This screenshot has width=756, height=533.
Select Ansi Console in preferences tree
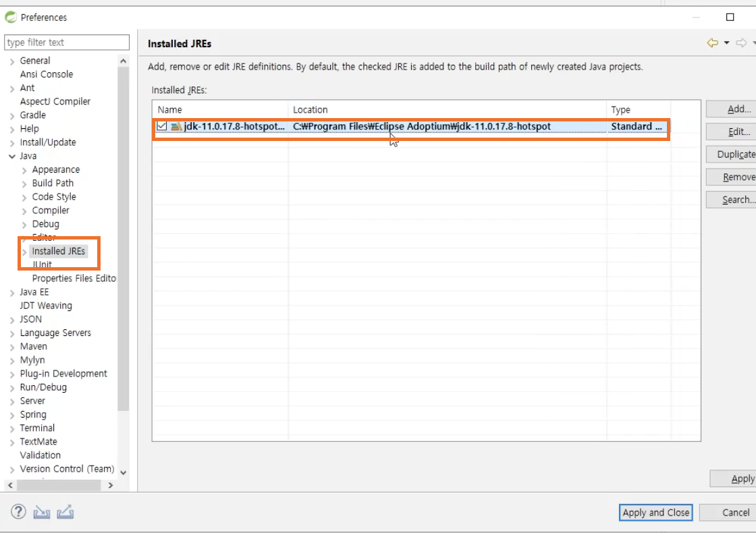click(x=47, y=74)
